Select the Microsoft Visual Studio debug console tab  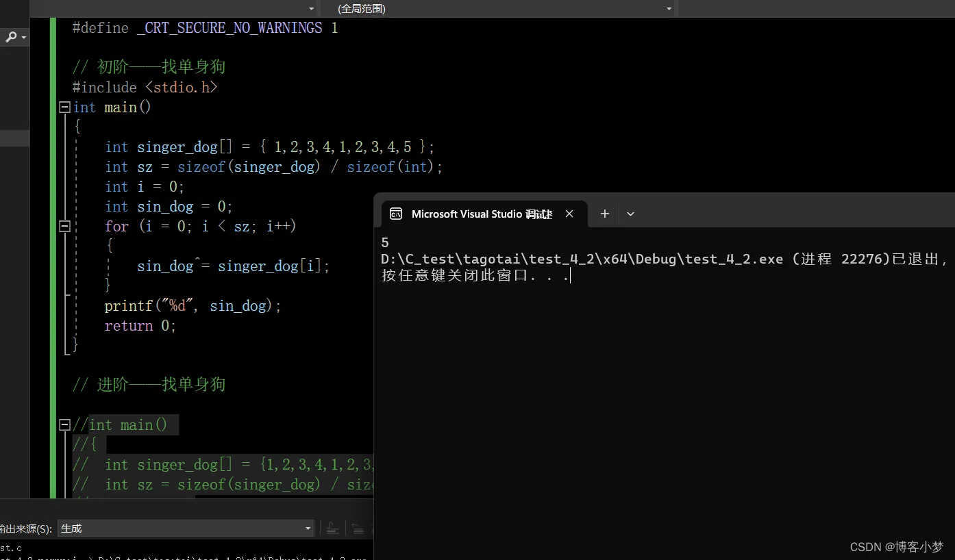click(482, 214)
